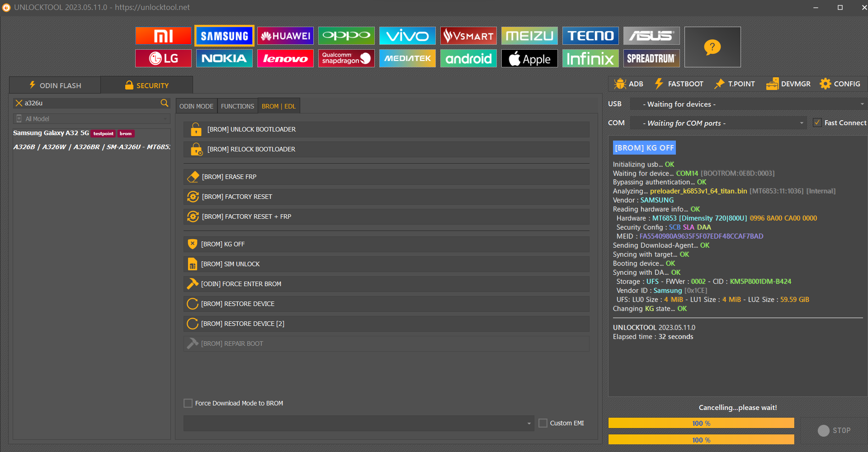The width and height of the screenshot is (868, 452).
Task: Open the Fastboot tools
Action: point(679,84)
